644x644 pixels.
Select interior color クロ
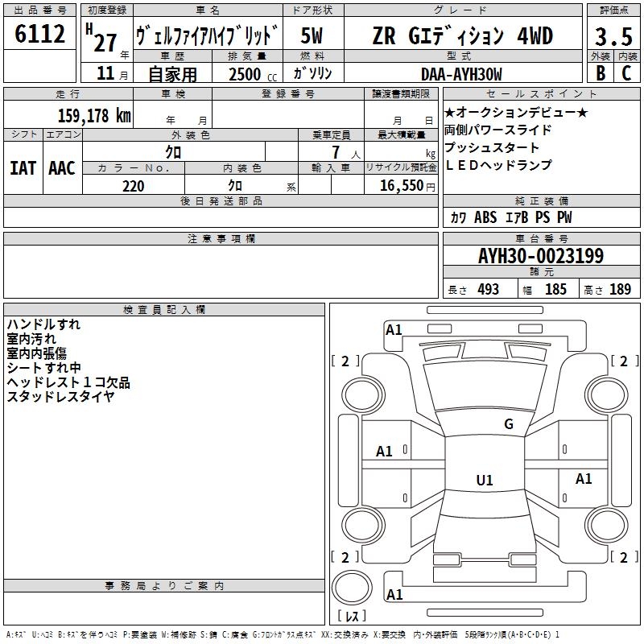[235, 186]
